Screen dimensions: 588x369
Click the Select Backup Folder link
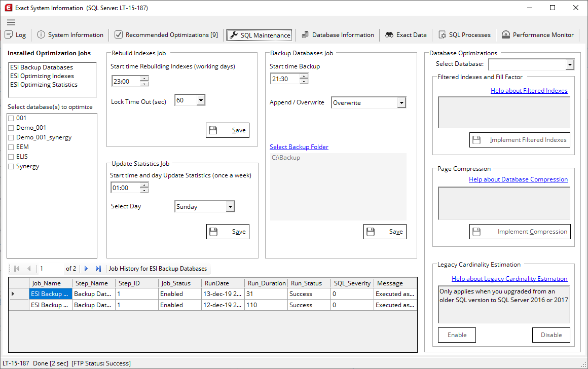(x=299, y=146)
